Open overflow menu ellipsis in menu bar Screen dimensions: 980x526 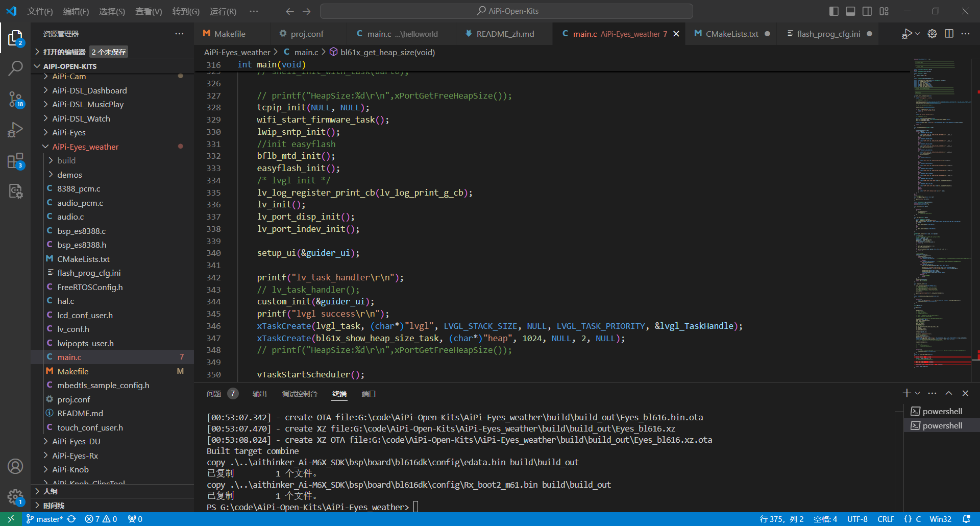[x=254, y=11]
